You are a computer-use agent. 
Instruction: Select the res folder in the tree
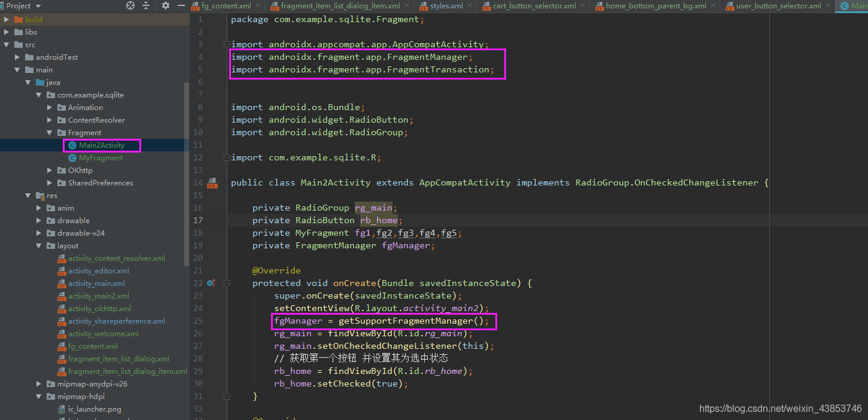click(52, 196)
